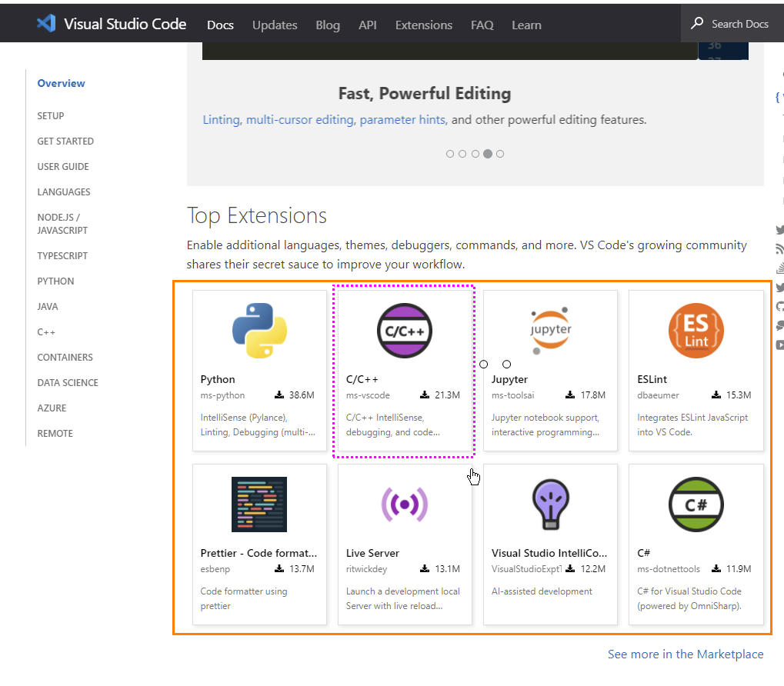Open AZURE in the sidebar
The height and width of the screenshot is (686, 784).
click(52, 408)
